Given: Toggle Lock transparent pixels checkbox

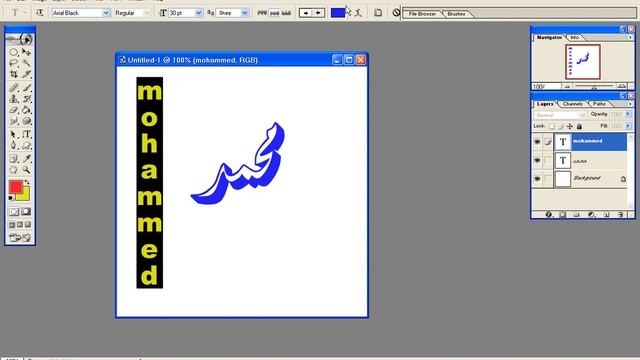Looking at the screenshot, I should [x=552, y=126].
